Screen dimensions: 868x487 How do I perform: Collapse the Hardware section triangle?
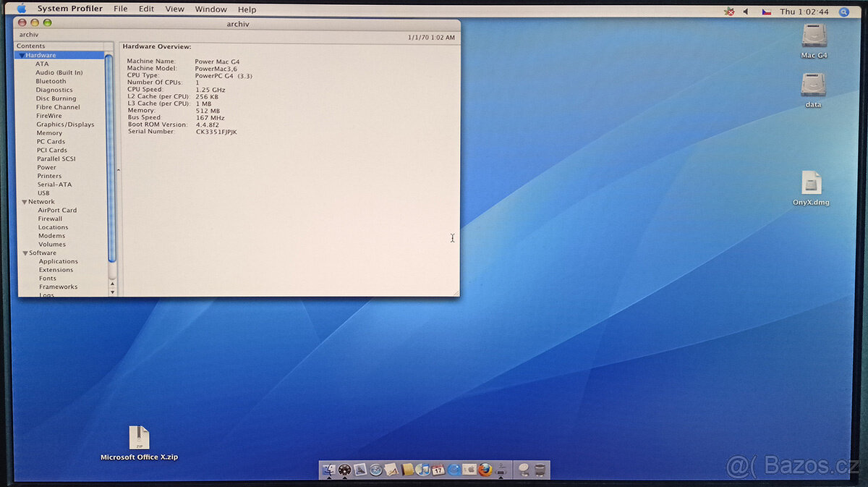22,56
